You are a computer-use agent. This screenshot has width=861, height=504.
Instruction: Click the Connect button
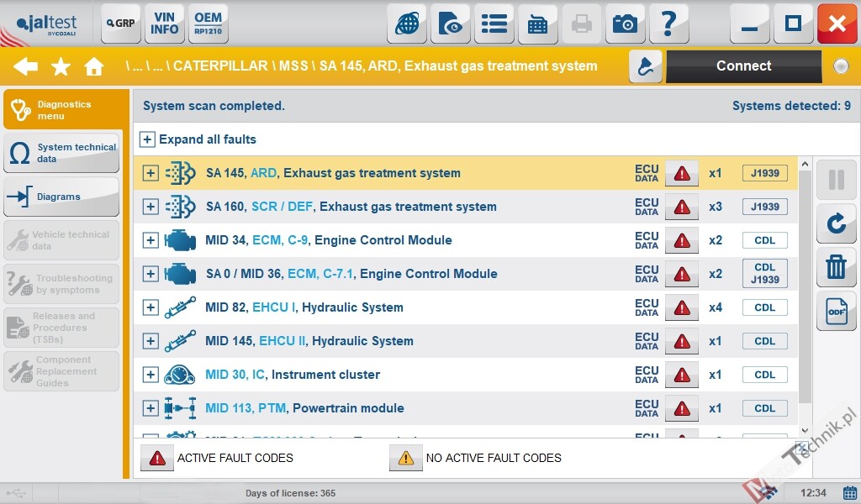(743, 66)
